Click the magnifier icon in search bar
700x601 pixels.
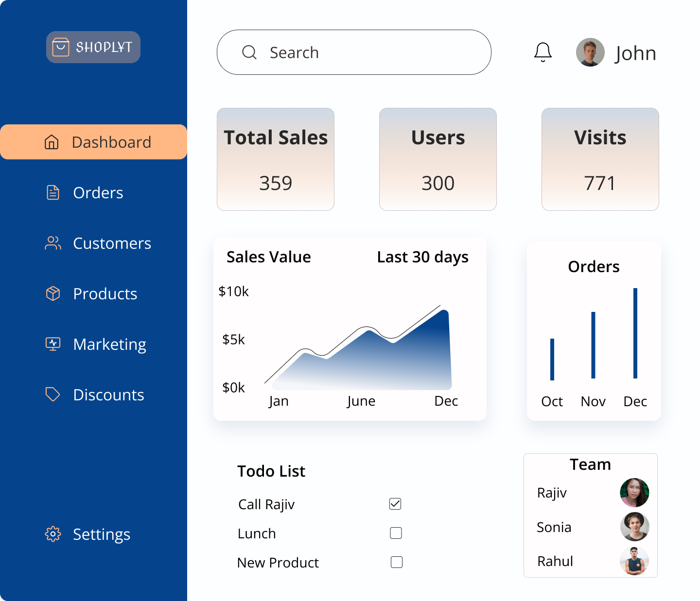click(x=249, y=52)
